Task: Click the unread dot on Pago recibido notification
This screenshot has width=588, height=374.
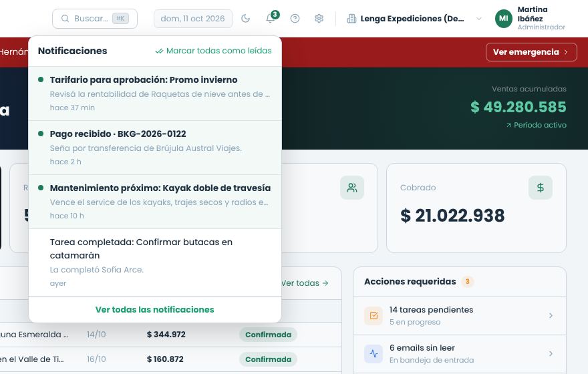Action: click(x=41, y=134)
